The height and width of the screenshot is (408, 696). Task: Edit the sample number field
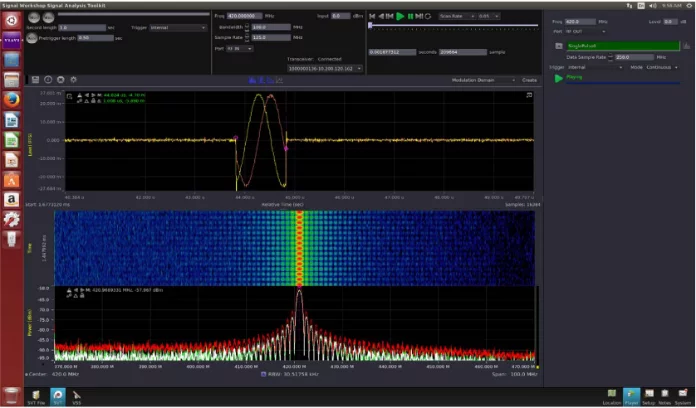(463, 52)
